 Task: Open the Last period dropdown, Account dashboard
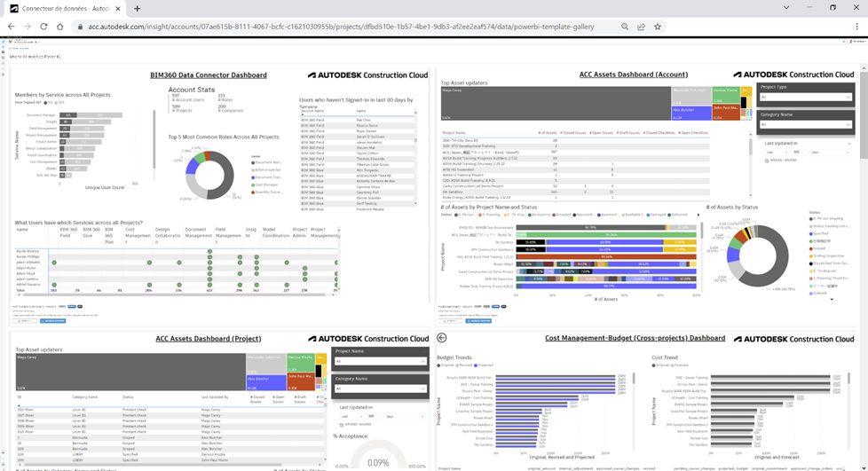pos(776,153)
